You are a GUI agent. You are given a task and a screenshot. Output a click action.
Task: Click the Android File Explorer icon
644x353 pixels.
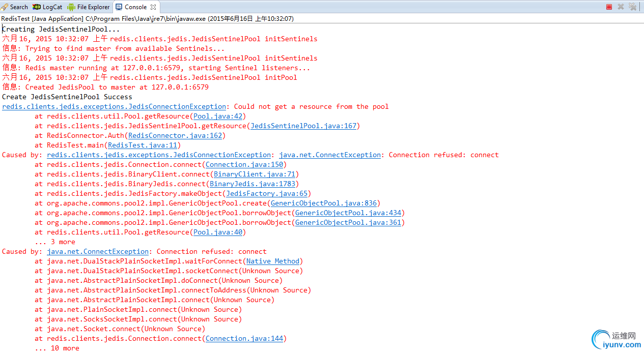tap(71, 7)
